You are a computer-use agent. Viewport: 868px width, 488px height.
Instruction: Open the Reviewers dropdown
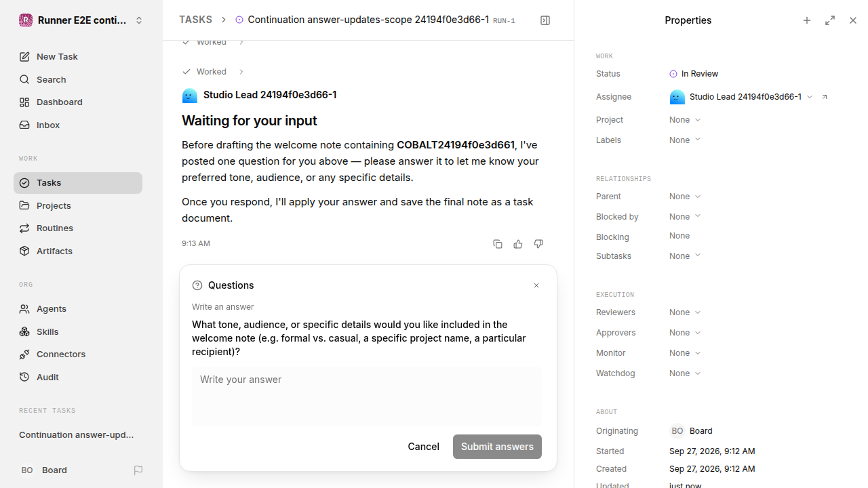[x=685, y=312]
